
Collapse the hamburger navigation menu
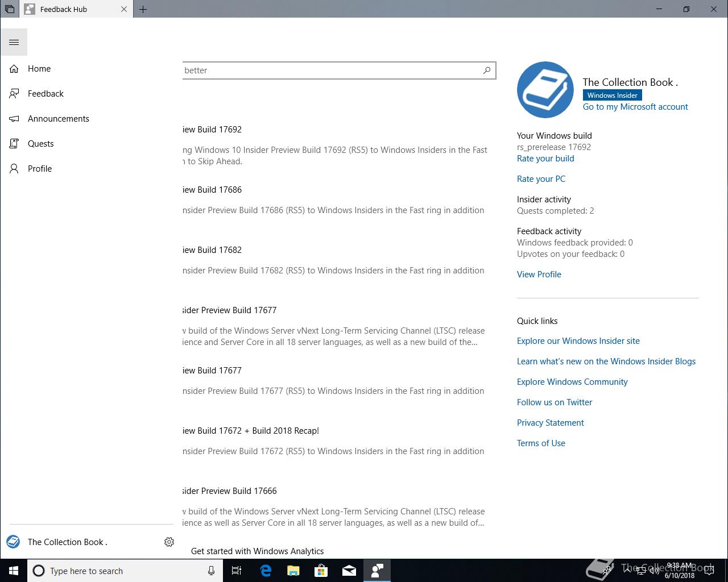tap(14, 42)
